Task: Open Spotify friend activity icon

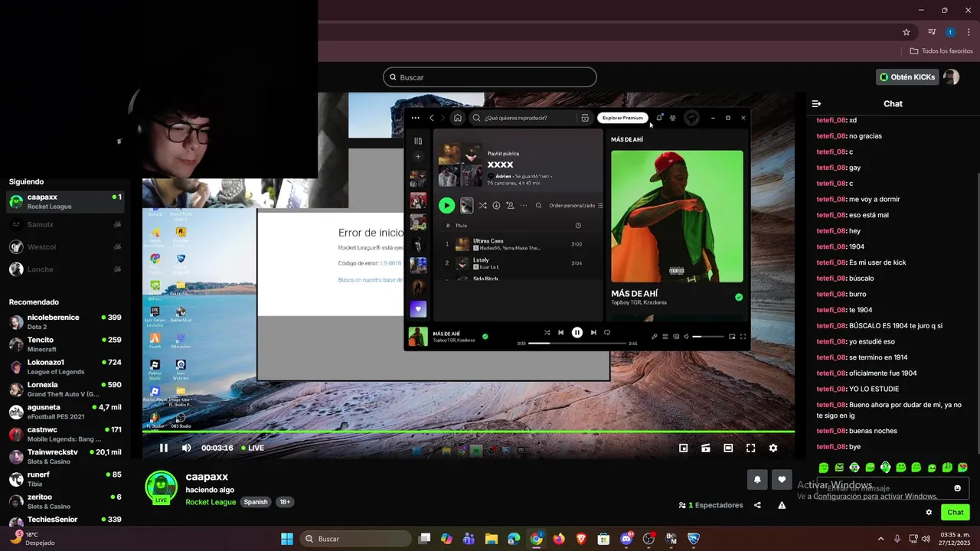Action: tap(672, 118)
